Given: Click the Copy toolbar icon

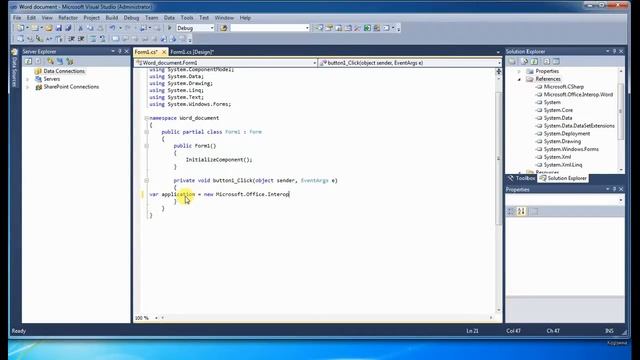Looking at the screenshot, I should [x=90, y=28].
